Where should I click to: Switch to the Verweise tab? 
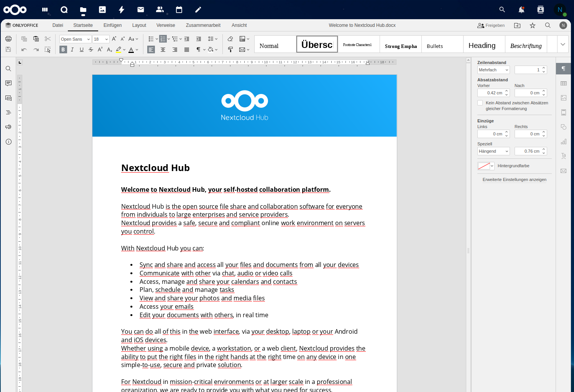point(166,25)
